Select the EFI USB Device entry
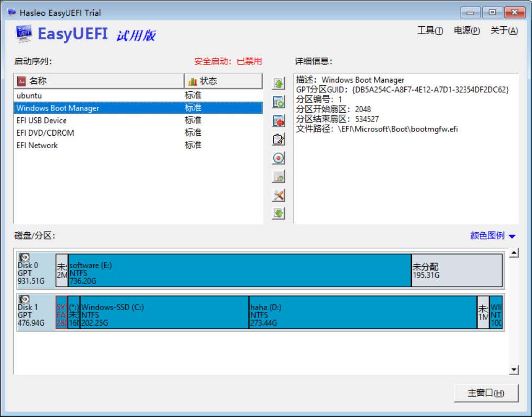 point(138,120)
